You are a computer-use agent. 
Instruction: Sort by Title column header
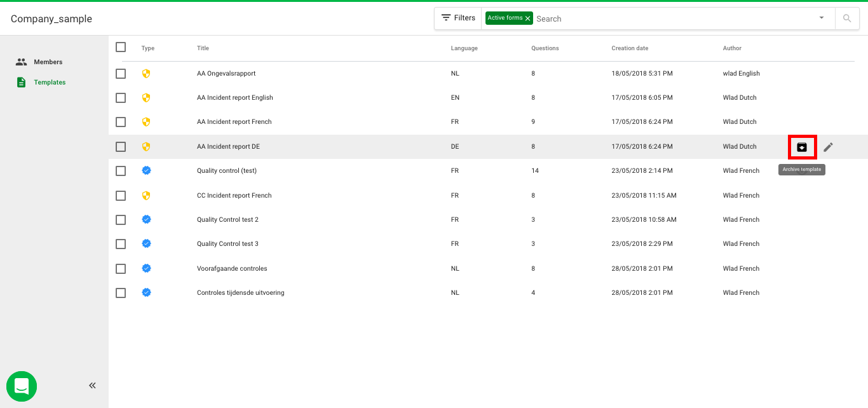coord(203,48)
